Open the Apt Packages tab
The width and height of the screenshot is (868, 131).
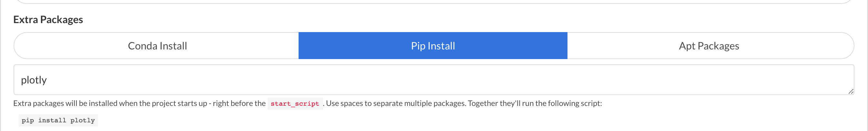[709, 46]
